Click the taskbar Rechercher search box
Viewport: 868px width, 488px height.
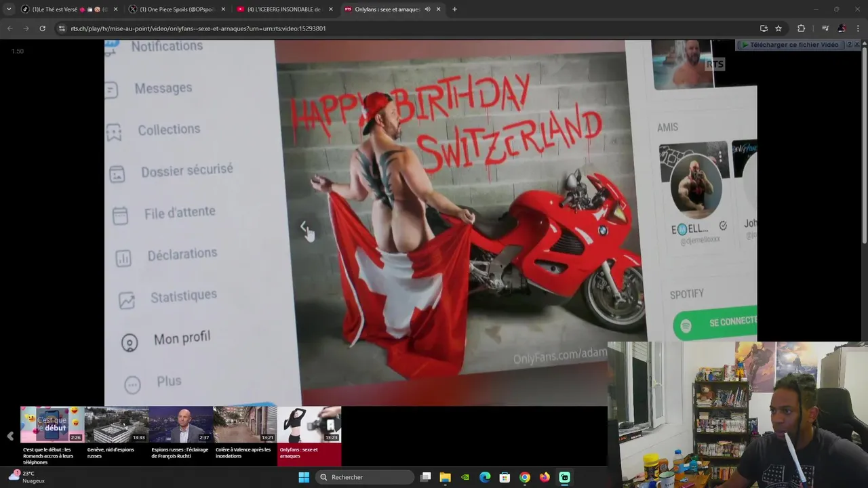tap(363, 477)
